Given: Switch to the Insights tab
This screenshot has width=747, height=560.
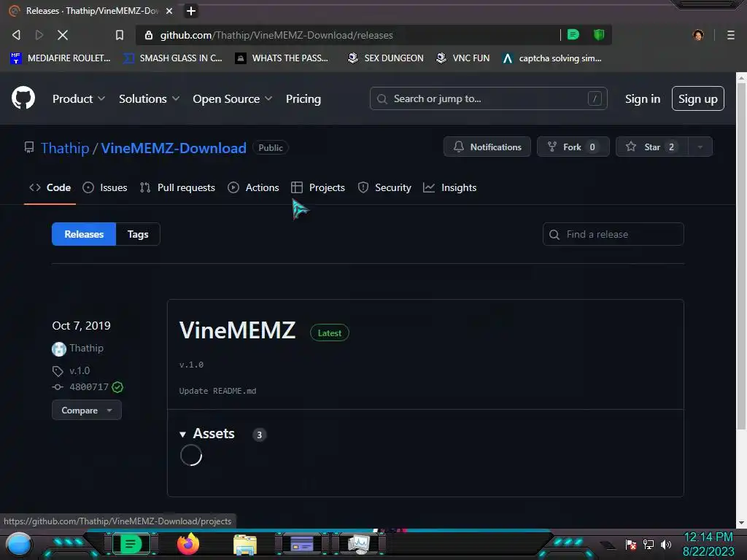Looking at the screenshot, I should tap(449, 187).
